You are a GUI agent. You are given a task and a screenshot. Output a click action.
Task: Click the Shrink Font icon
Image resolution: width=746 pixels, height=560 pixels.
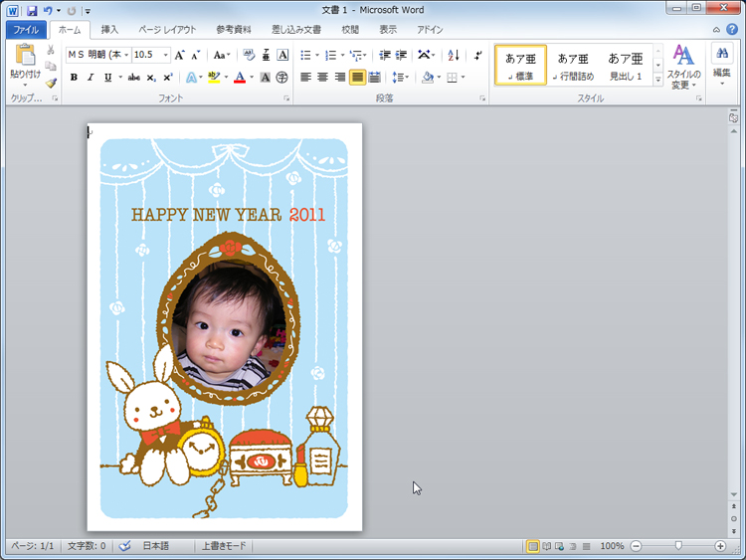tap(196, 55)
